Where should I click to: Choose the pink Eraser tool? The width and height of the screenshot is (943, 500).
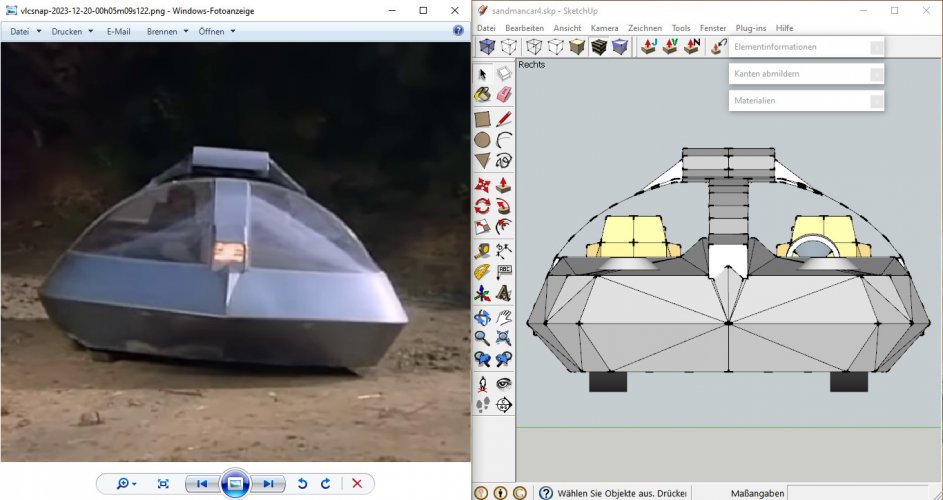[503, 94]
